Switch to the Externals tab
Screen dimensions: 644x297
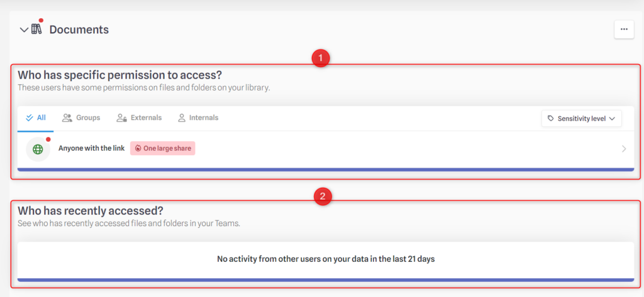139,118
